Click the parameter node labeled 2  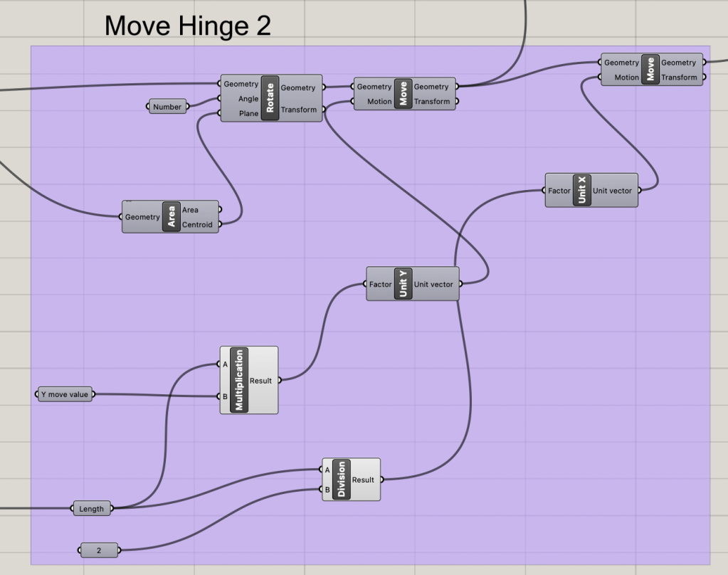[99, 550]
